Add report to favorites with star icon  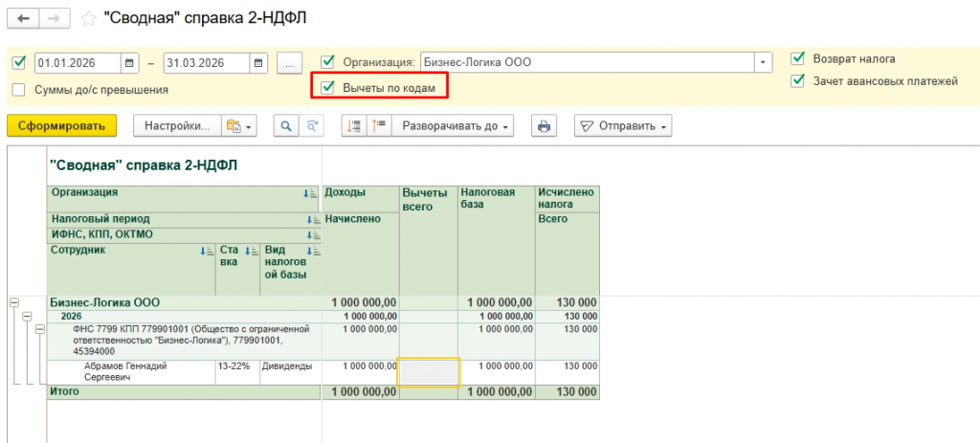88,19
